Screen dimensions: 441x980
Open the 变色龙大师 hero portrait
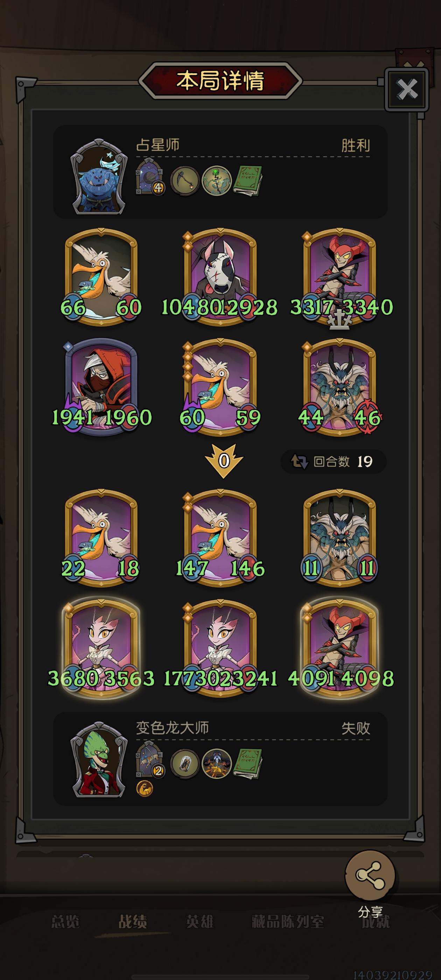99,759
